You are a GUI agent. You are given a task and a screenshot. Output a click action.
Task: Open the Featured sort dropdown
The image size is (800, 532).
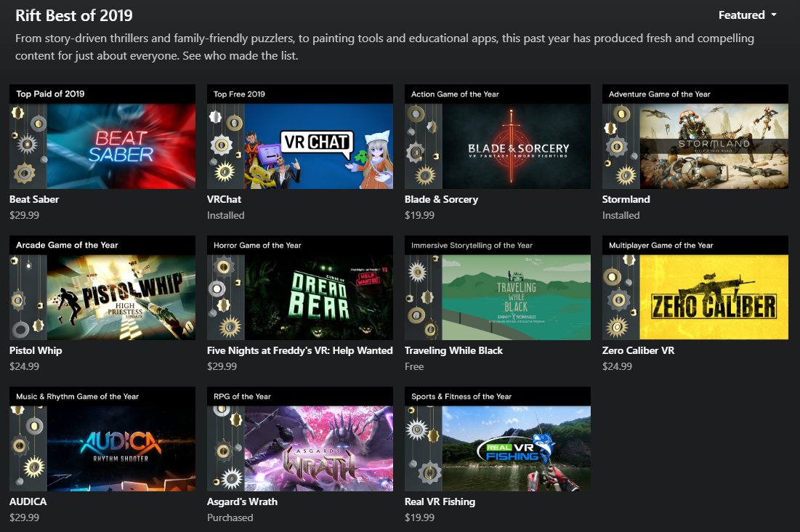click(748, 15)
